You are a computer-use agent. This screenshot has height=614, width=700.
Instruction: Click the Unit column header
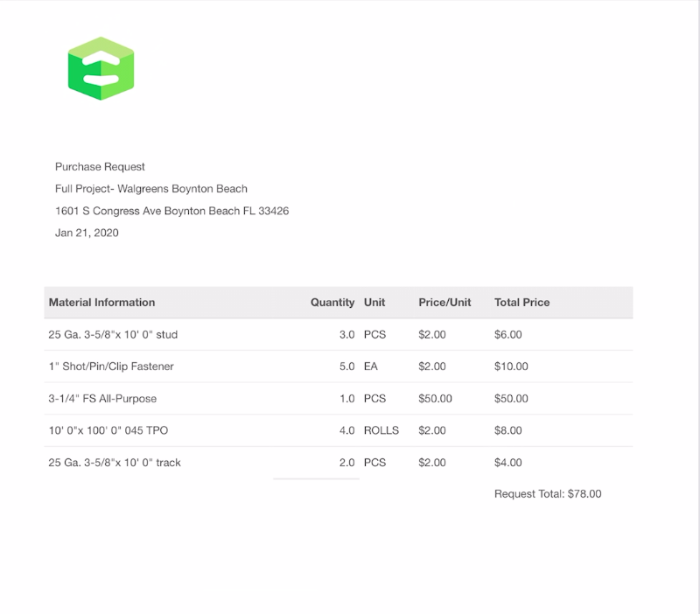pos(374,303)
